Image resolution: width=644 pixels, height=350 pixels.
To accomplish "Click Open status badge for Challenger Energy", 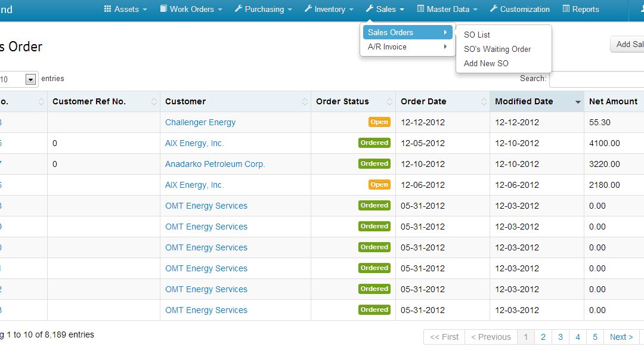I will 379,122.
